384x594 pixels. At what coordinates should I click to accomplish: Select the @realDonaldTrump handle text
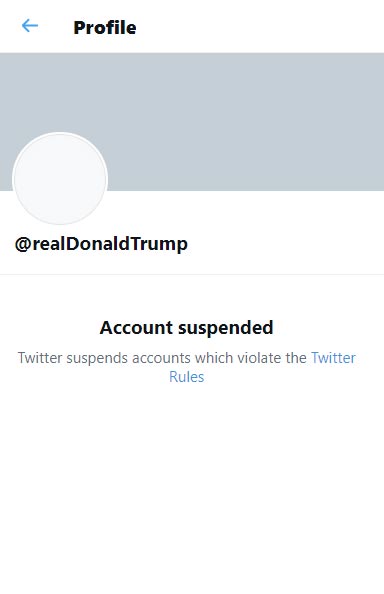click(101, 244)
